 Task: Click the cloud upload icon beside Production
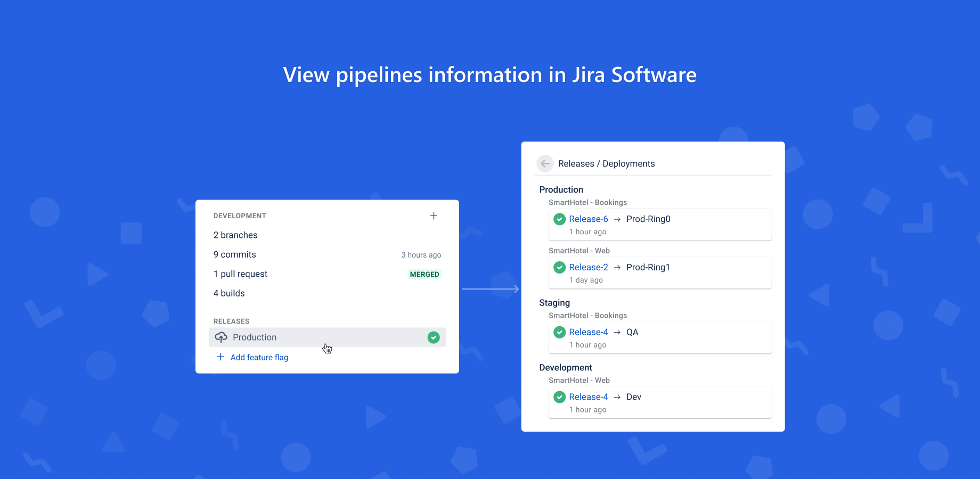(221, 337)
